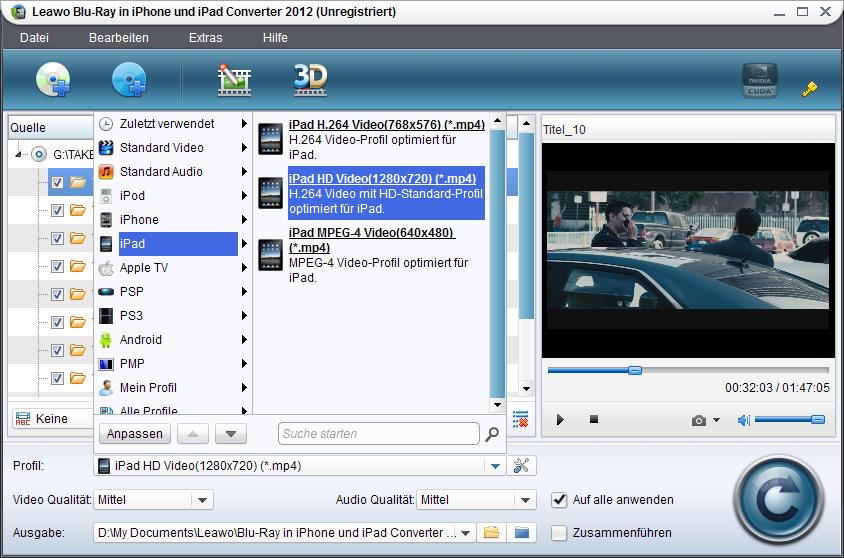Uncheck the first title checkbox in source list
Image resolution: width=844 pixels, height=558 pixels.
pos(57,183)
